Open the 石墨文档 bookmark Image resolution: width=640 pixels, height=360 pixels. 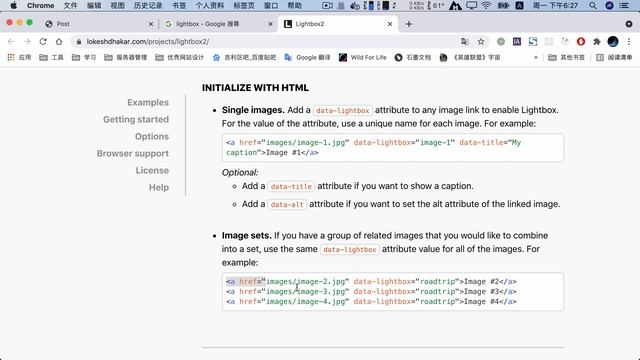tap(413, 58)
